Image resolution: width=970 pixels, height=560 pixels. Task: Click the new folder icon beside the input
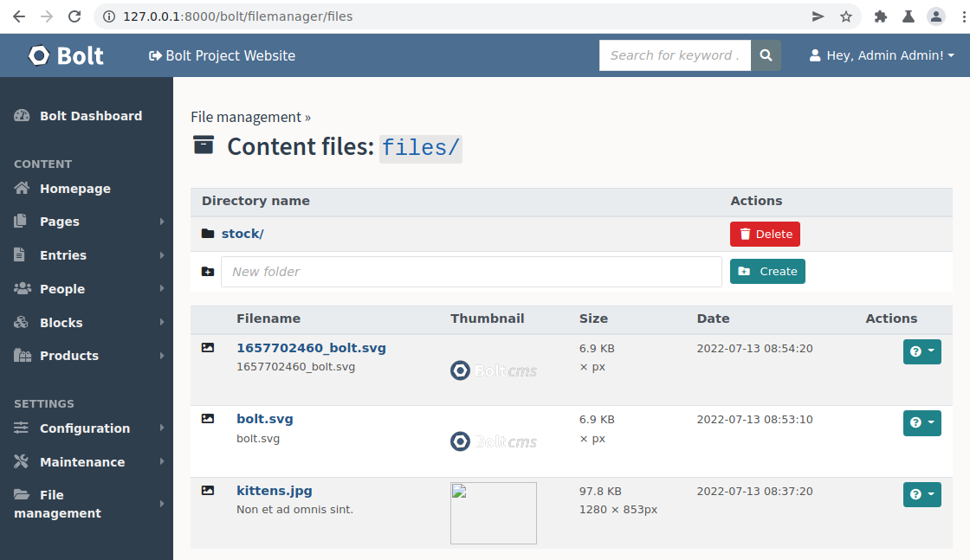(207, 271)
